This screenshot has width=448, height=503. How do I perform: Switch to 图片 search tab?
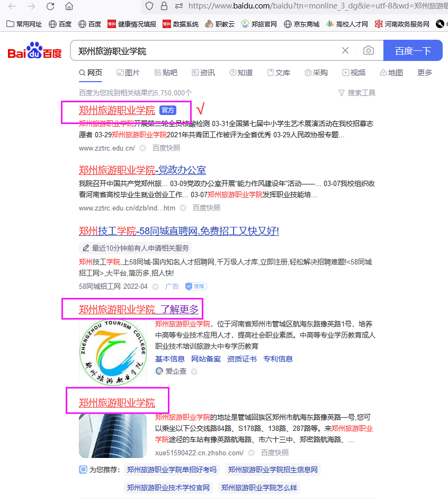coord(128,73)
